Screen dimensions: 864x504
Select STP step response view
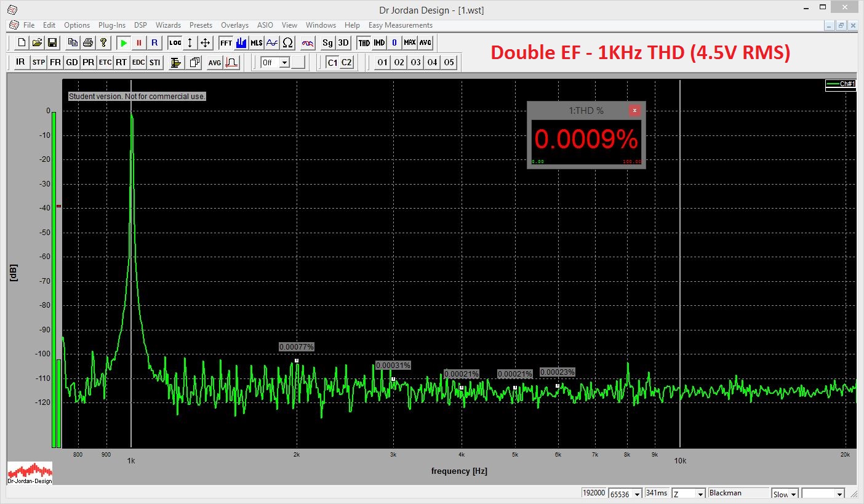click(39, 62)
